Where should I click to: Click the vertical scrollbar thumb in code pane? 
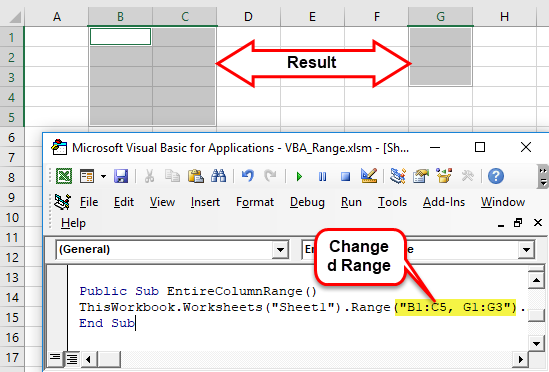(536, 315)
